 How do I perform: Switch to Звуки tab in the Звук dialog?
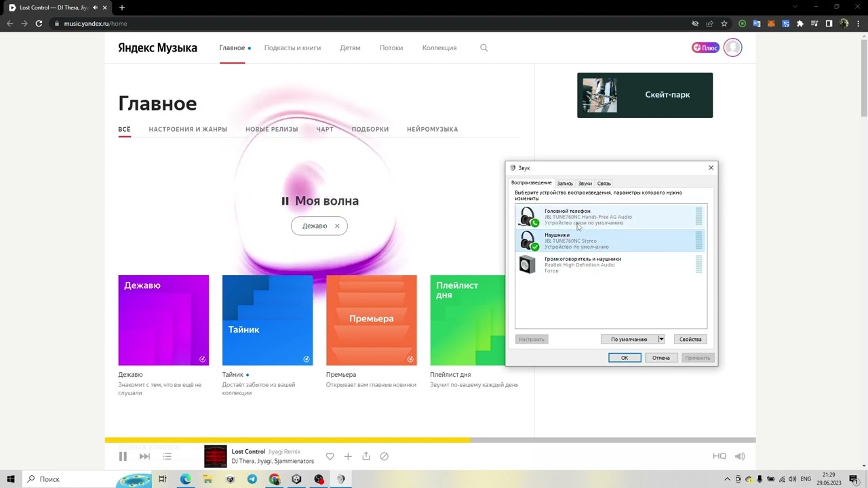click(x=585, y=184)
